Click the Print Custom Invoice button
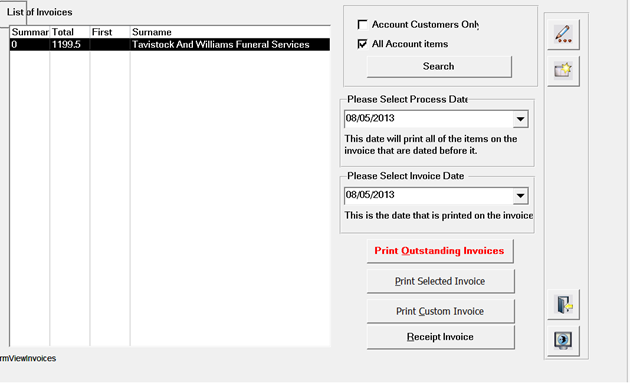The width and height of the screenshot is (630, 383). pyautogui.click(x=440, y=311)
